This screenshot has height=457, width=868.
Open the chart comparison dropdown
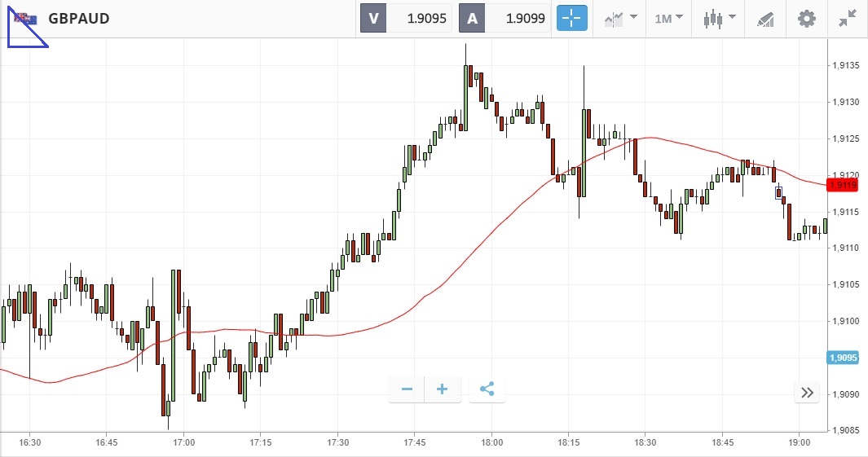point(620,18)
